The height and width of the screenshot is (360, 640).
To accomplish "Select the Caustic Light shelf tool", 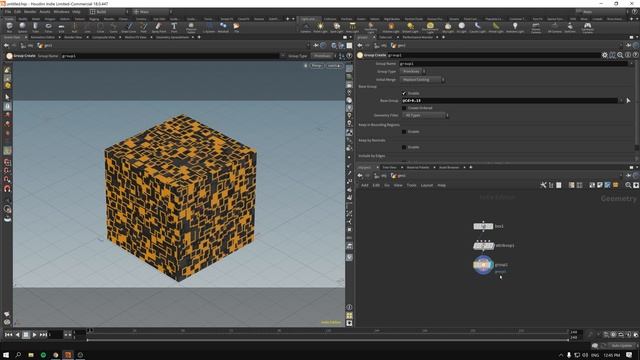I will click(477, 27).
